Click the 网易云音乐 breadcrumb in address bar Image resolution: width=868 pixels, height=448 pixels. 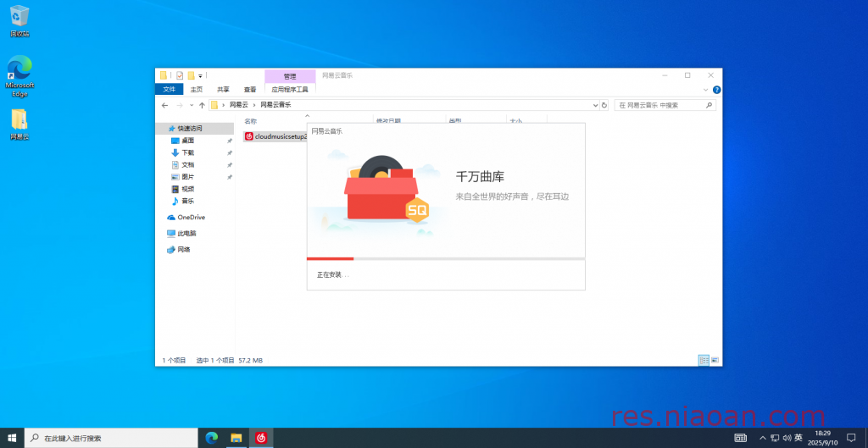click(x=275, y=104)
